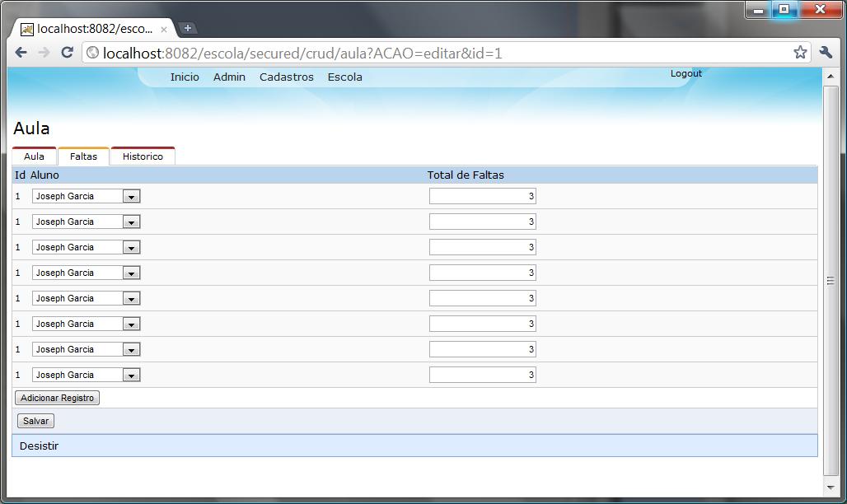This screenshot has width=847, height=504.
Task: Open the Inicio menu
Action: coord(185,77)
